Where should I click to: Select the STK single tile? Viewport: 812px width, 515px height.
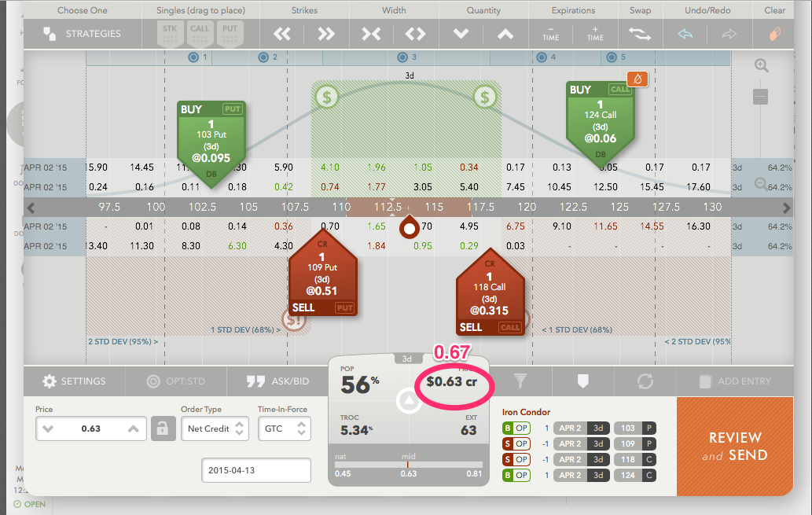point(170,34)
